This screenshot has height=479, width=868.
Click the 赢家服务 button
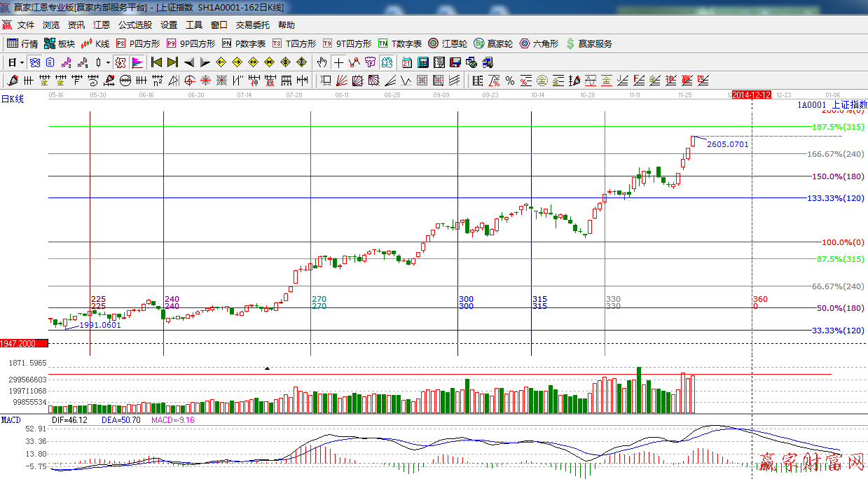[x=588, y=43]
